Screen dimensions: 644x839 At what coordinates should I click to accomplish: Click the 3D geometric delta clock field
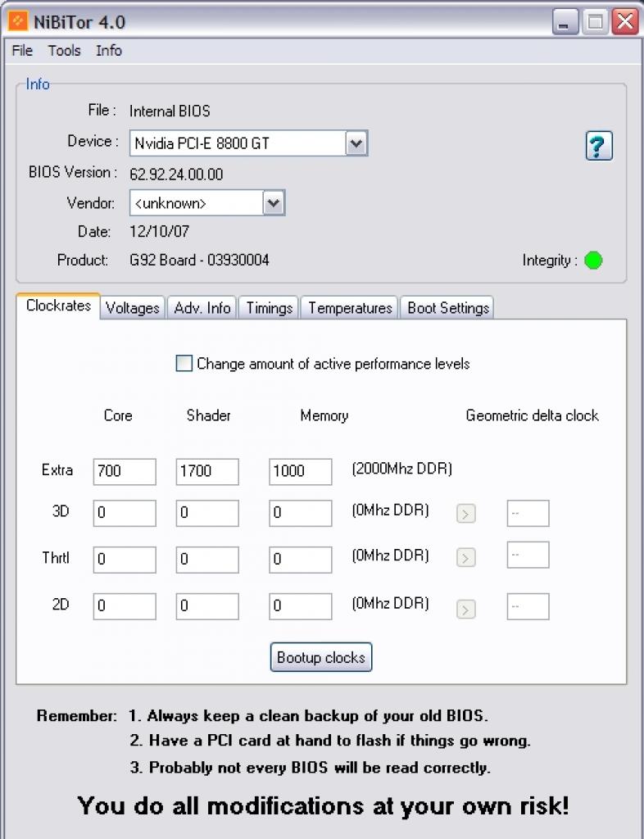point(528,513)
